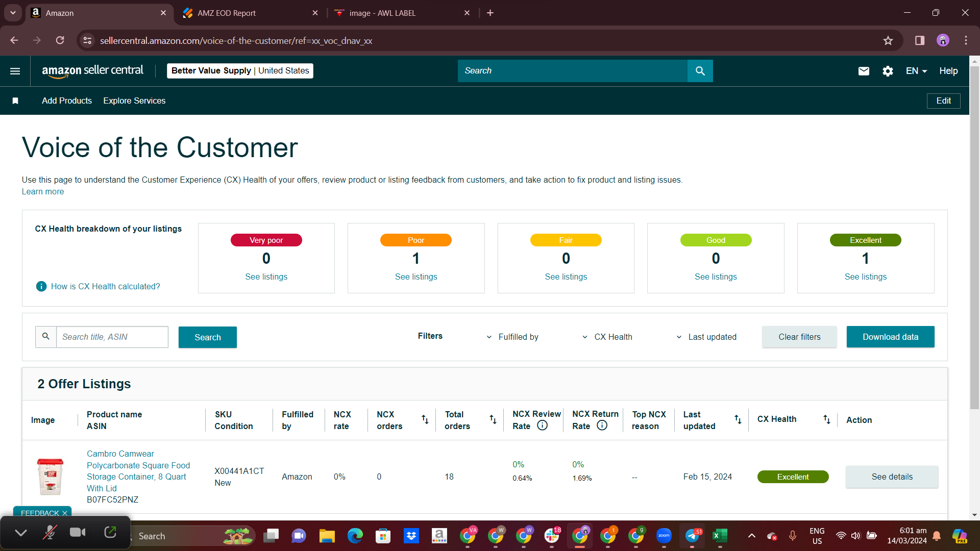Sort listings by CX Health

pos(826,419)
